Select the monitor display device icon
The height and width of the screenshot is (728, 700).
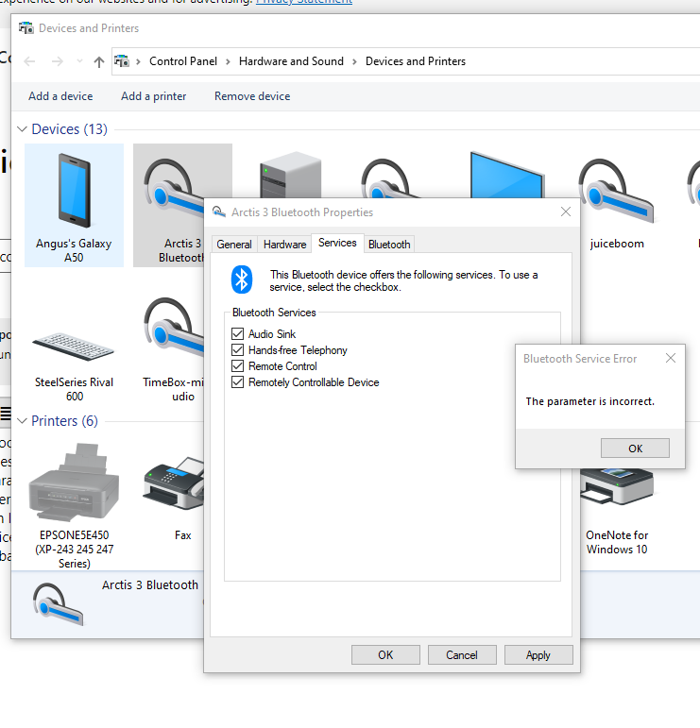506,175
